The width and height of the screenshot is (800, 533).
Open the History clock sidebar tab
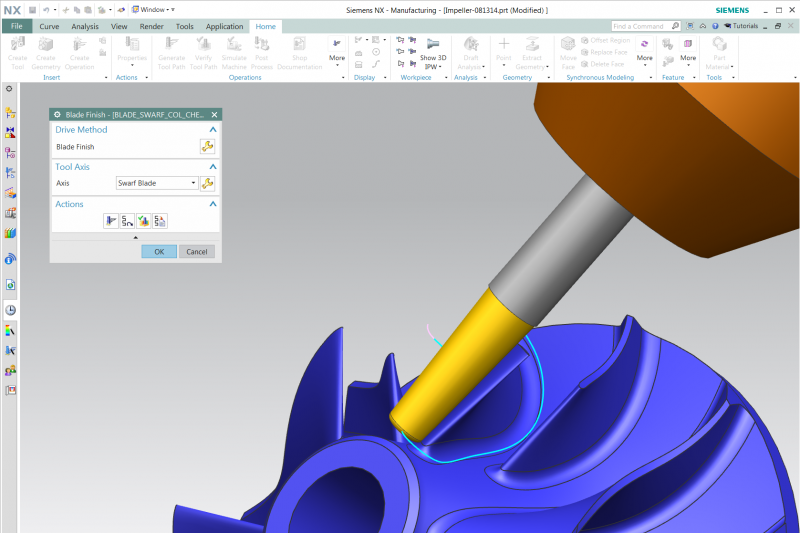pyautogui.click(x=10, y=310)
